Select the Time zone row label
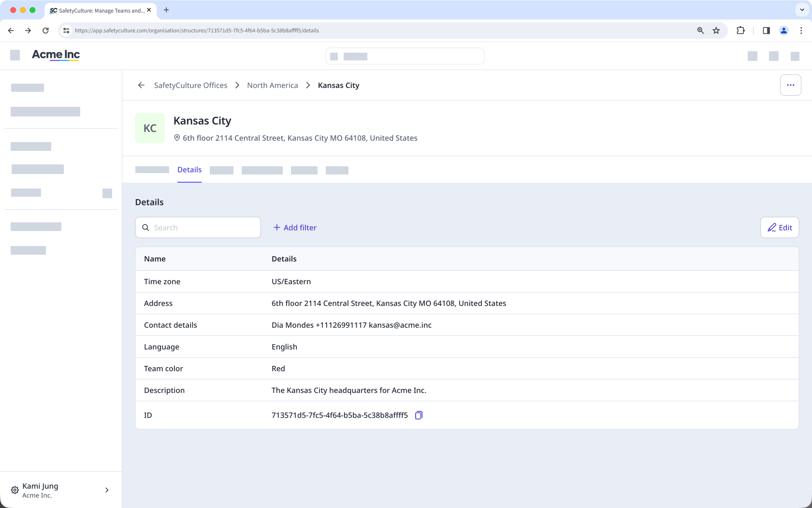The image size is (812, 508). click(x=162, y=282)
